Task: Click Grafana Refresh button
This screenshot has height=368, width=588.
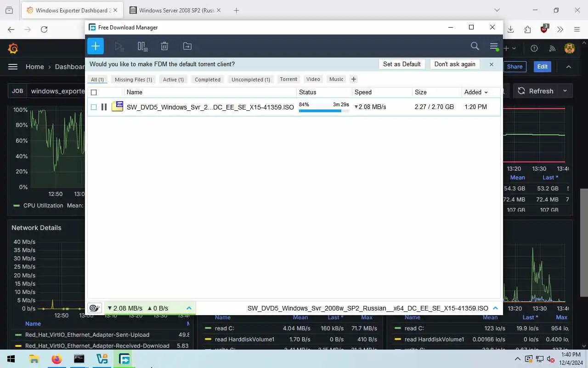Action: 536,91
